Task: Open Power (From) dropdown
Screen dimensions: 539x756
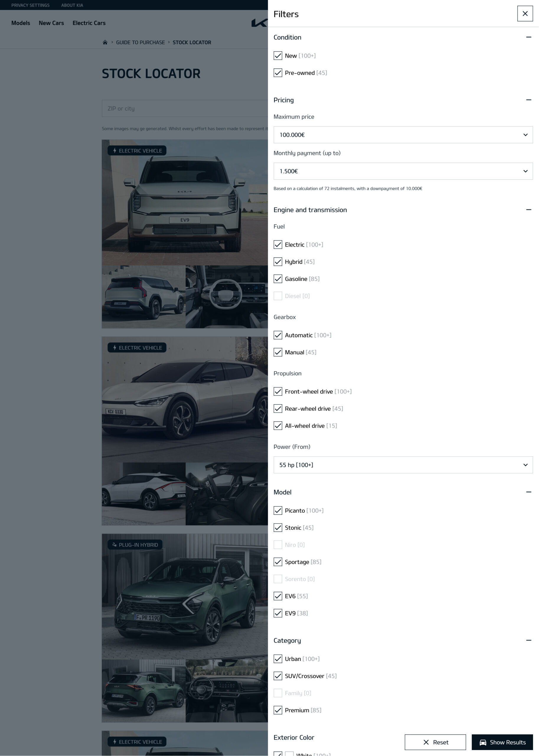Action: (403, 465)
